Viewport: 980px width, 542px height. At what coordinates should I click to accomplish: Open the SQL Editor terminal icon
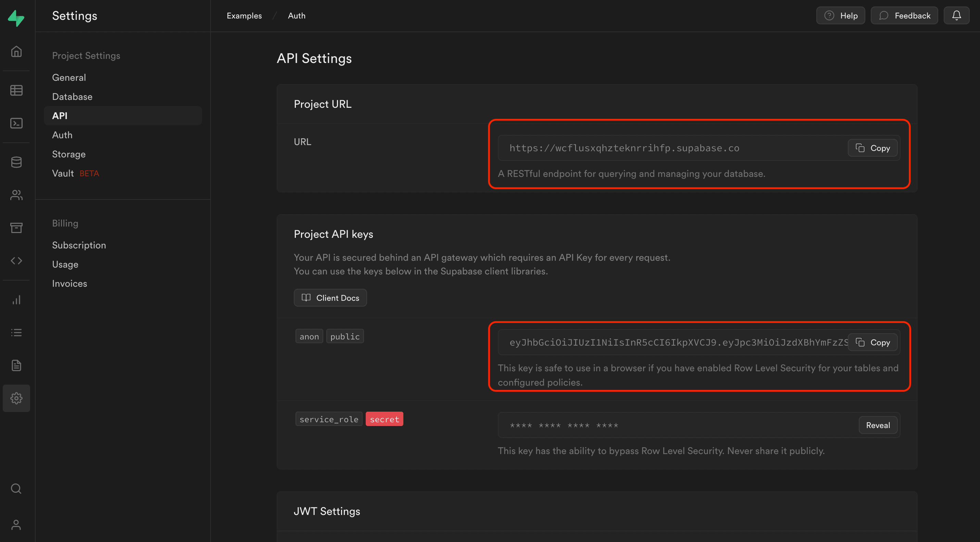(x=16, y=123)
